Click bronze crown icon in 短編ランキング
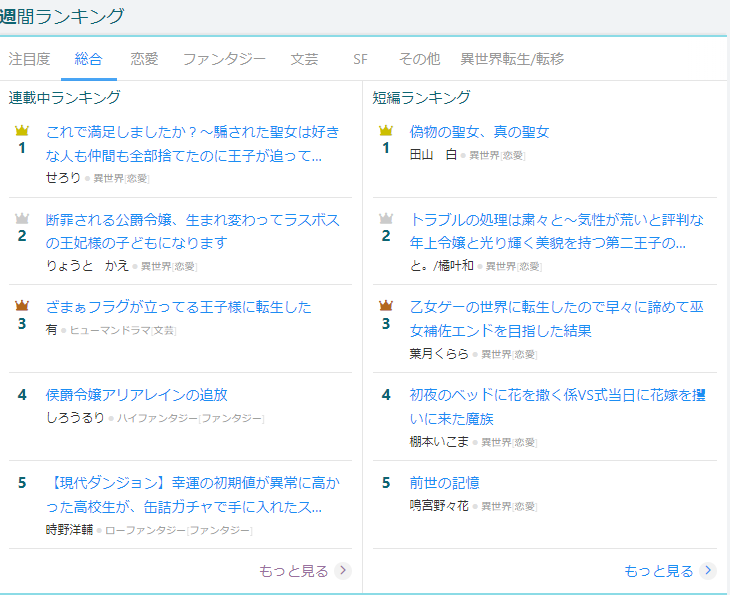This screenshot has width=730, height=595. tap(386, 306)
